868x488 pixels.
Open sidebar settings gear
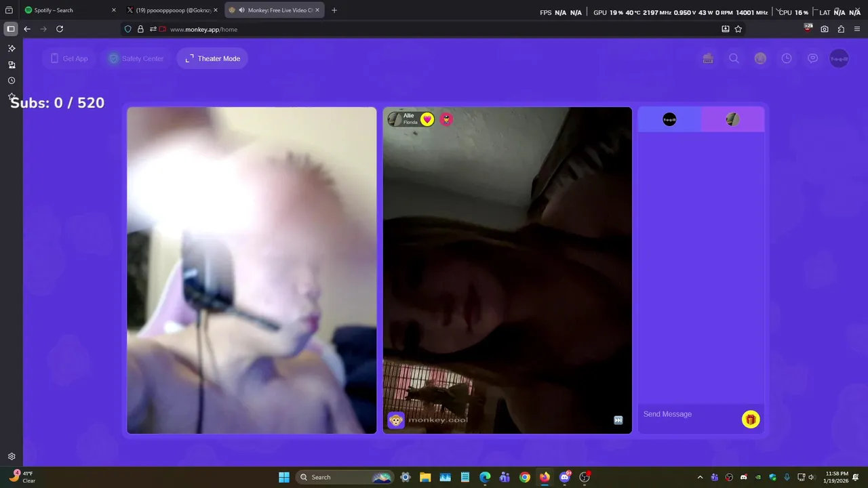pos(12,457)
